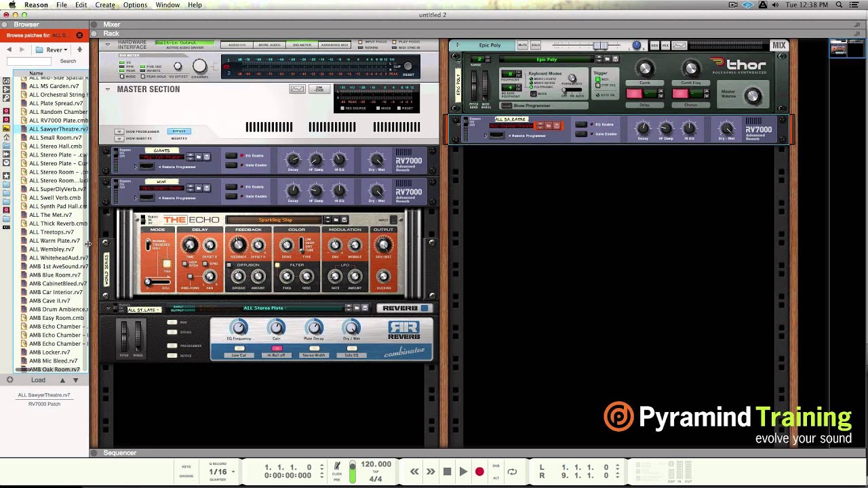Select ALL MS Garden.rv7 patch
868x488 pixels.
coord(54,86)
